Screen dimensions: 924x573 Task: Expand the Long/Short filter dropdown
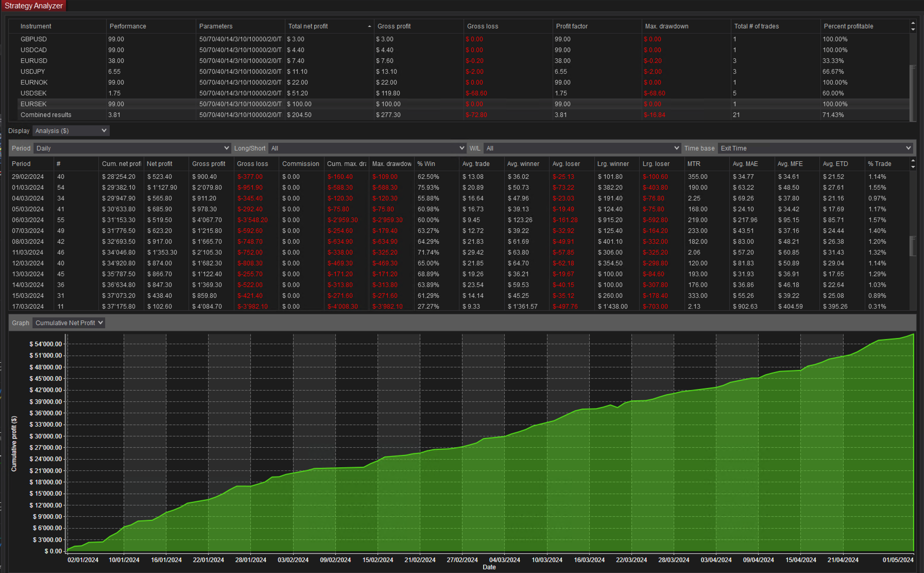pyautogui.click(x=367, y=148)
